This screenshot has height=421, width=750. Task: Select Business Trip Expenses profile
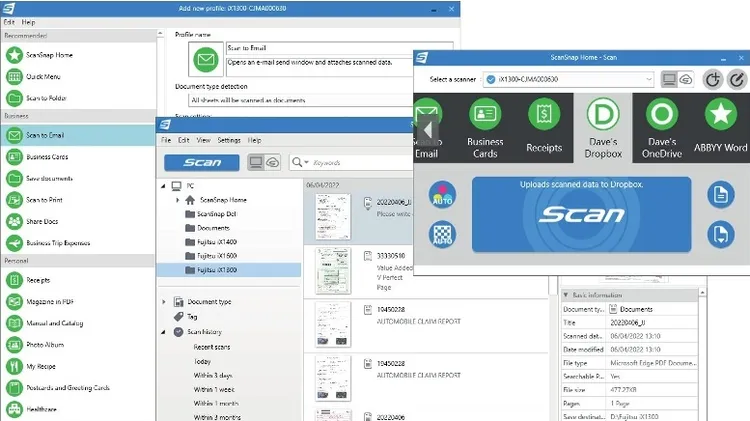(78, 243)
